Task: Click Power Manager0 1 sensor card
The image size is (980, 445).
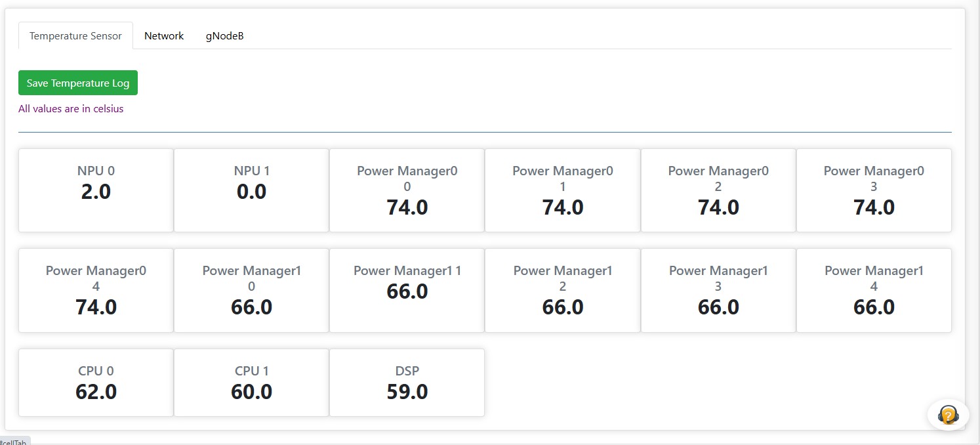Action: coord(563,190)
